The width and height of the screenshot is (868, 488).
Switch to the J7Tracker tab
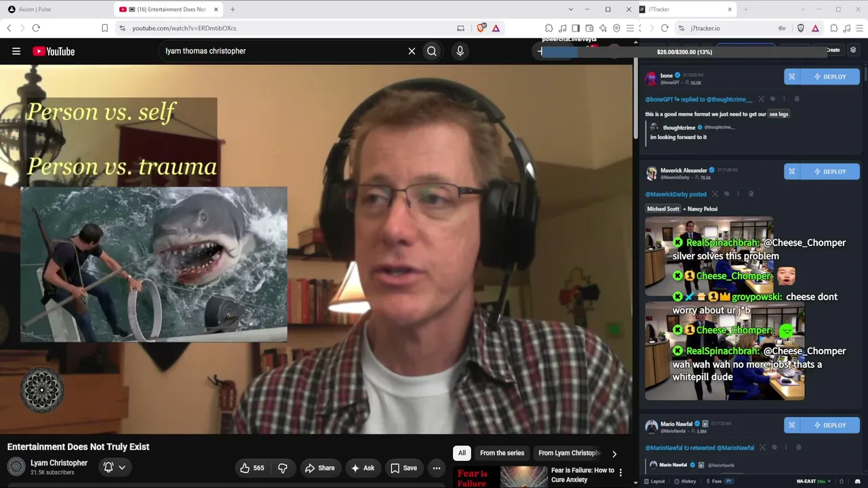tap(686, 9)
